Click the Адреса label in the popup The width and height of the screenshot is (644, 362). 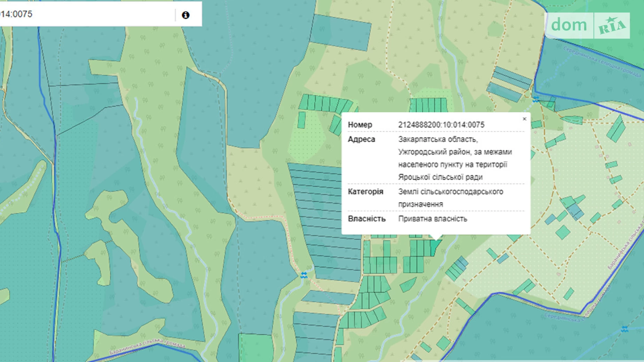[x=361, y=139]
